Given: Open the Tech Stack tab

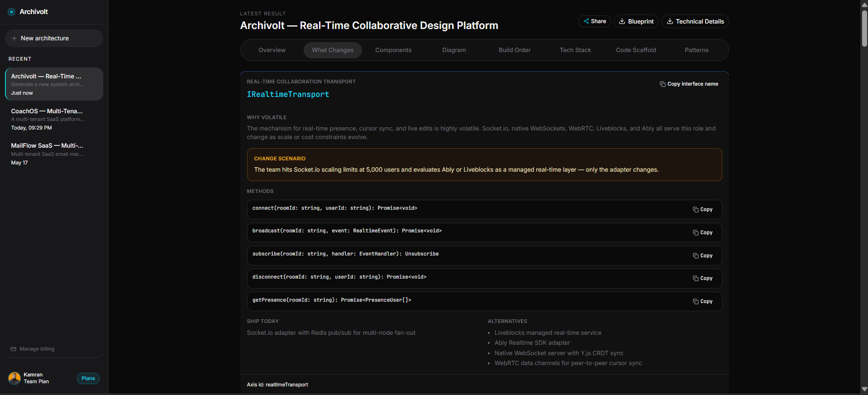Looking at the screenshot, I should coord(575,50).
